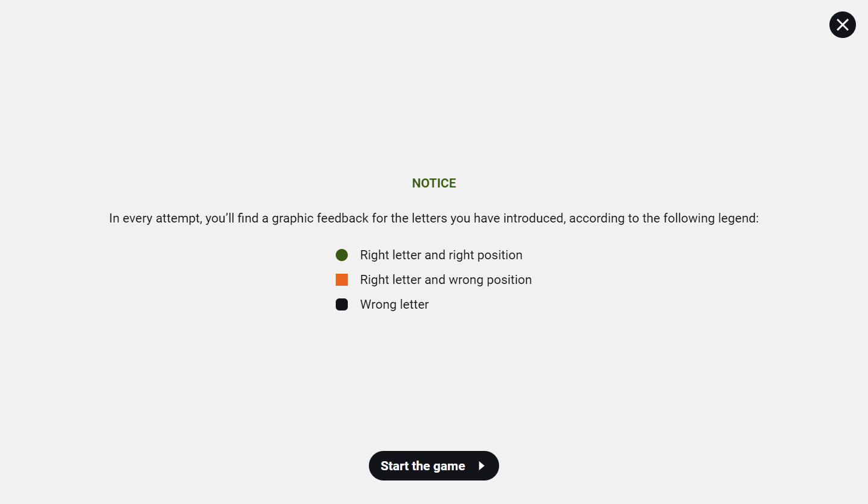Click the orange square legend icon

click(342, 280)
